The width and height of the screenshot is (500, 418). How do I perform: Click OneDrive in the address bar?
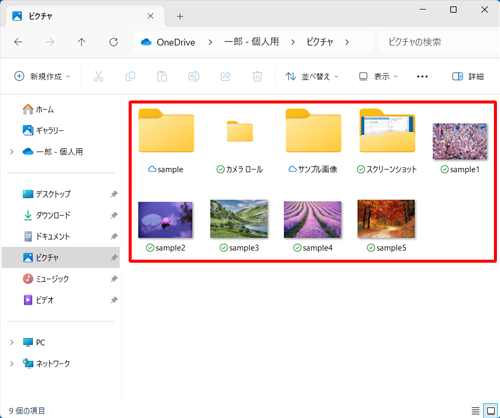[x=176, y=42]
